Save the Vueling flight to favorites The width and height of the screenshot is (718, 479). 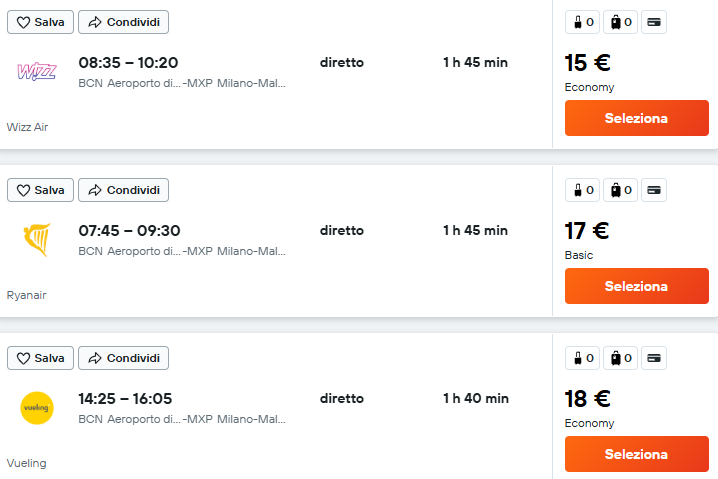click(40, 358)
